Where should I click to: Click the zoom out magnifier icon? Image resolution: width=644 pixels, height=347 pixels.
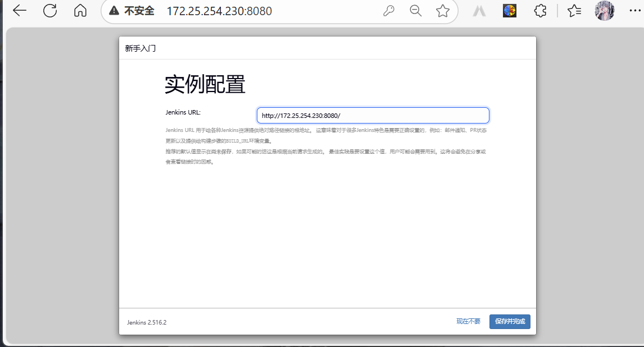click(x=416, y=11)
